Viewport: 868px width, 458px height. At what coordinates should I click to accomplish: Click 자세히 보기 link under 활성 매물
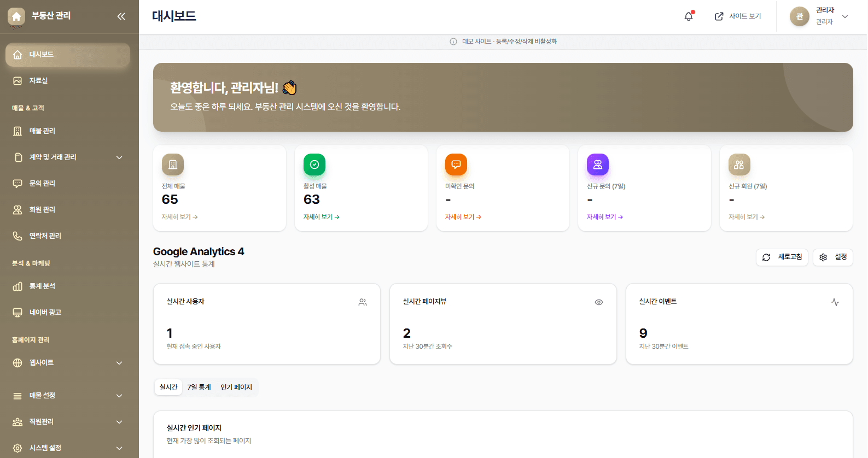click(x=322, y=217)
